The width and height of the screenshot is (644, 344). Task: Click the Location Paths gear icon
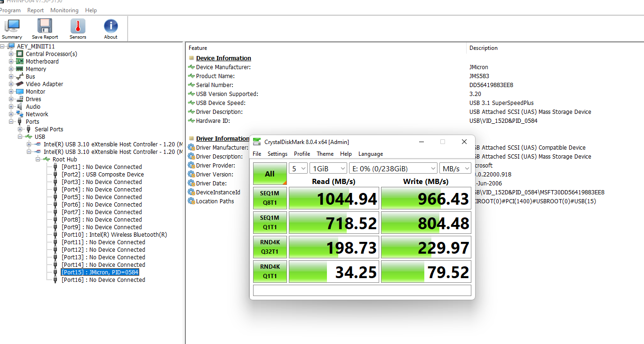click(x=191, y=201)
